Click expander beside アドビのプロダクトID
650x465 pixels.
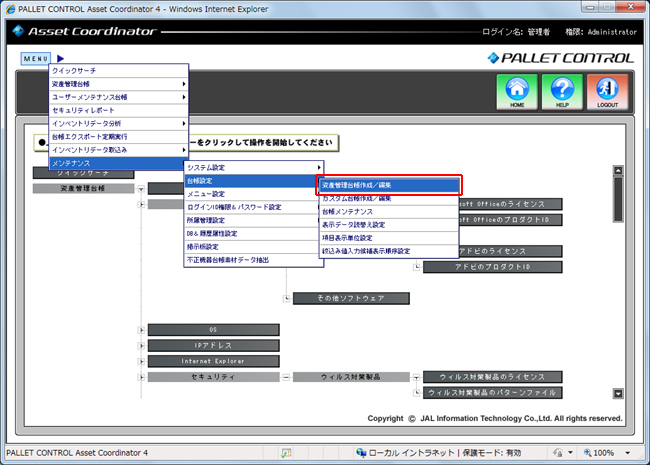(416, 267)
